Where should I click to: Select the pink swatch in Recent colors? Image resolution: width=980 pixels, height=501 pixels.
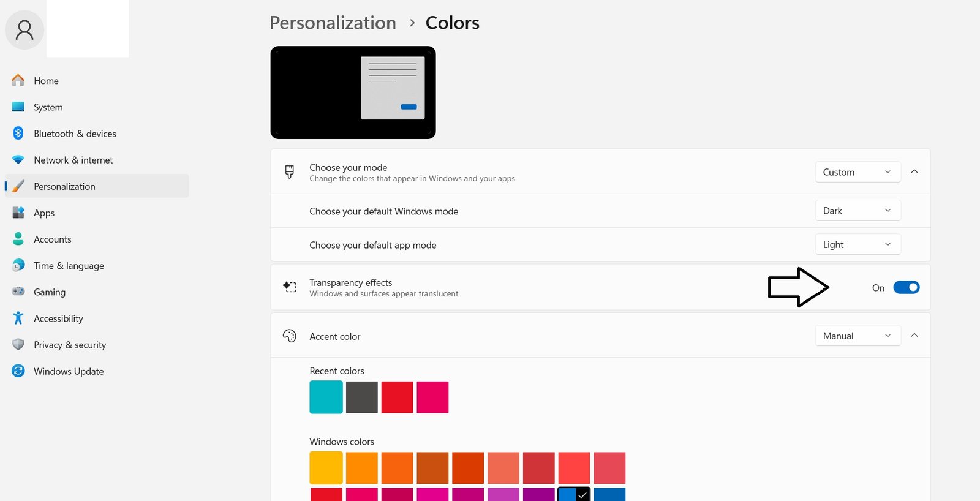click(432, 397)
